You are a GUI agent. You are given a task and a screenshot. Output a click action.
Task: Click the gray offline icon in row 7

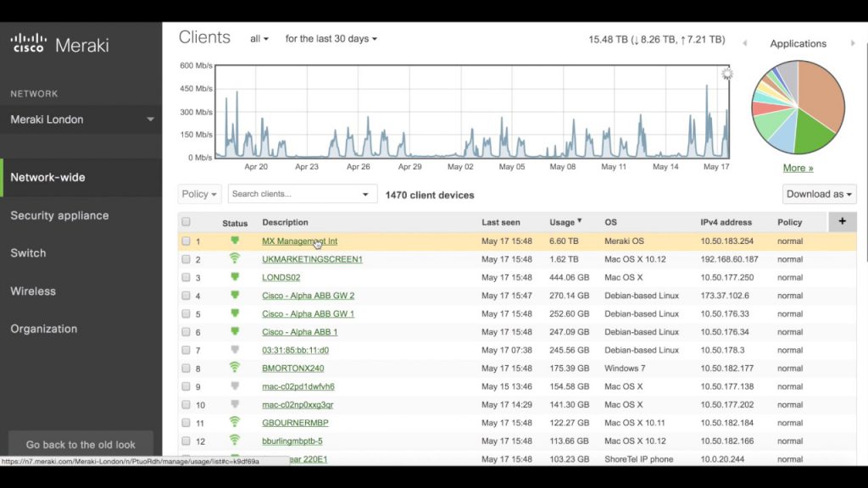click(x=235, y=350)
